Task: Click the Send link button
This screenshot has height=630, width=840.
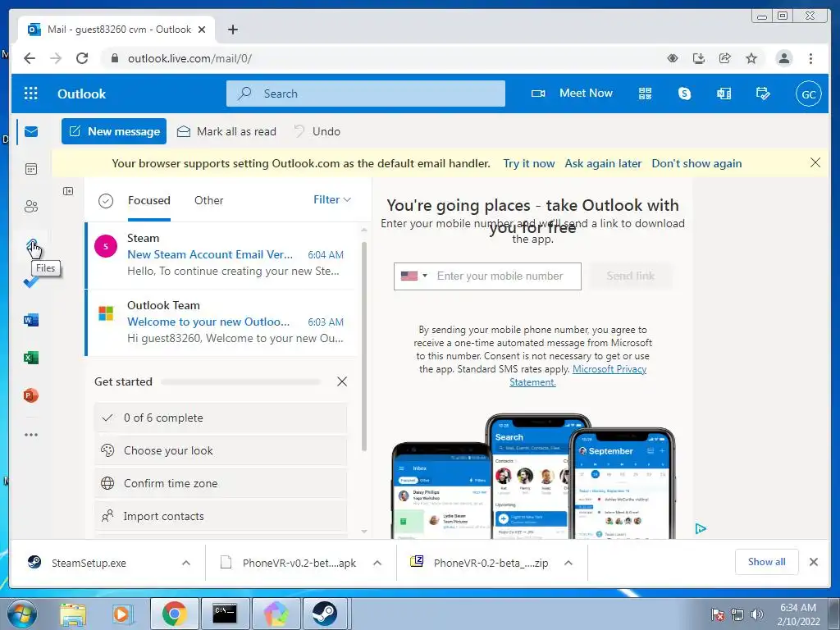Action: 631,276
